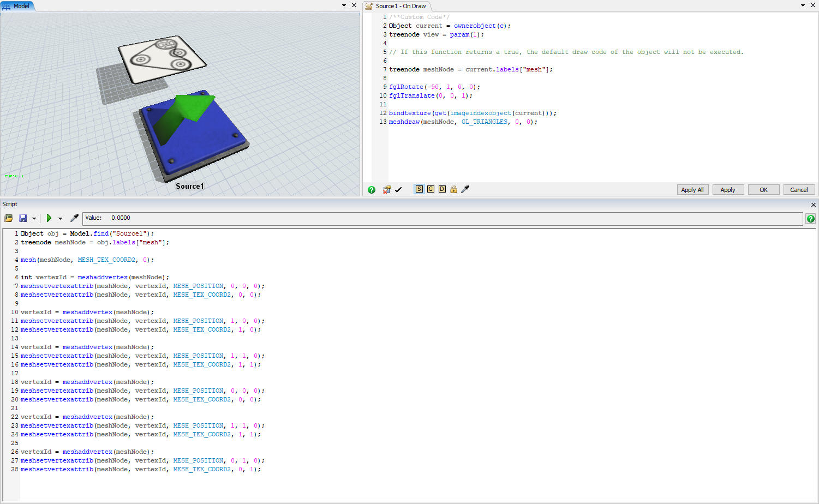Toggle the S code mode button
Viewport: 819px width, 504px height.
[x=419, y=189]
